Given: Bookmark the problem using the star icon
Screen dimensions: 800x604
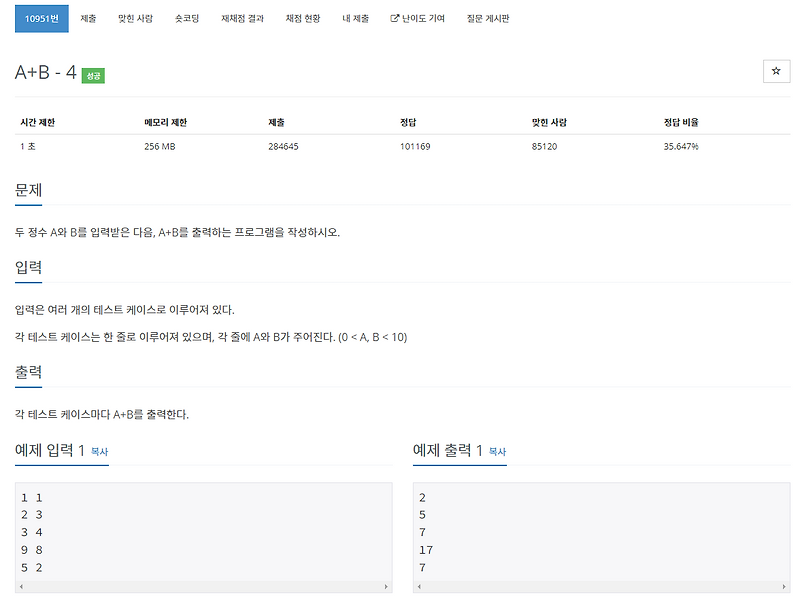Looking at the screenshot, I should click(x=775, y=72).
